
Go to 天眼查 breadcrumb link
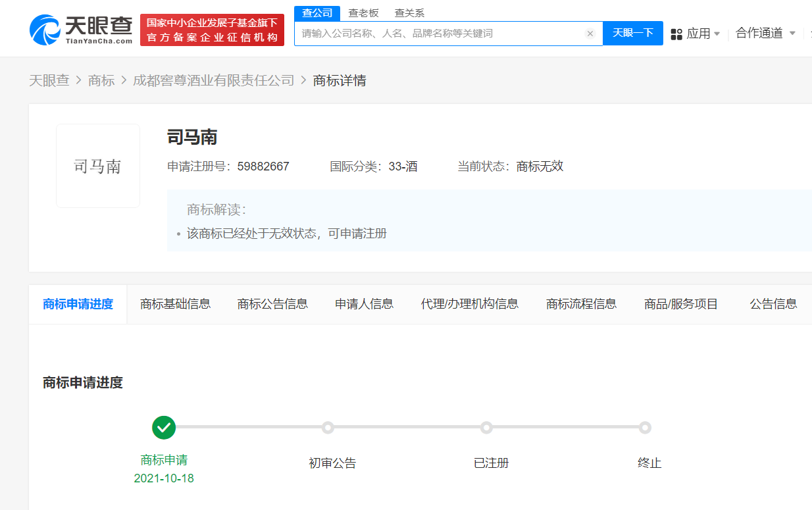[x=49, y=80]
